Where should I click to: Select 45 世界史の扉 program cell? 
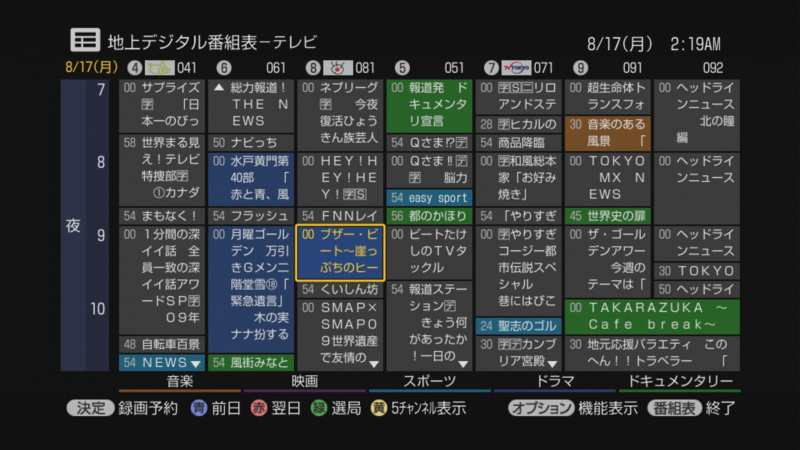[x=607, y=216]
